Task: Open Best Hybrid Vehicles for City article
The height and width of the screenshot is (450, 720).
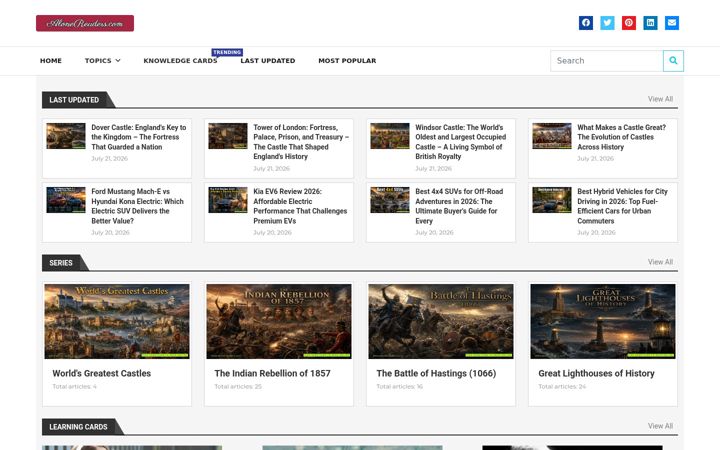Action: click(622, 206)
